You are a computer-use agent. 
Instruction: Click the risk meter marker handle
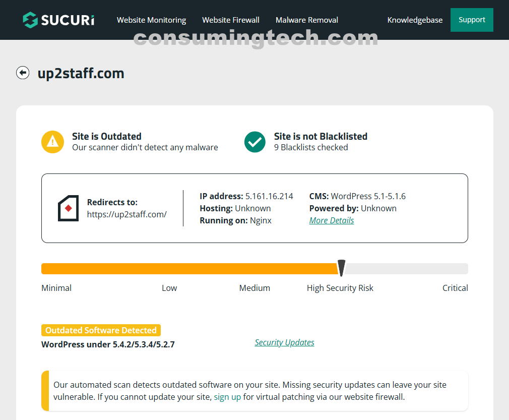pyautogui.click(x=341, y=268)
